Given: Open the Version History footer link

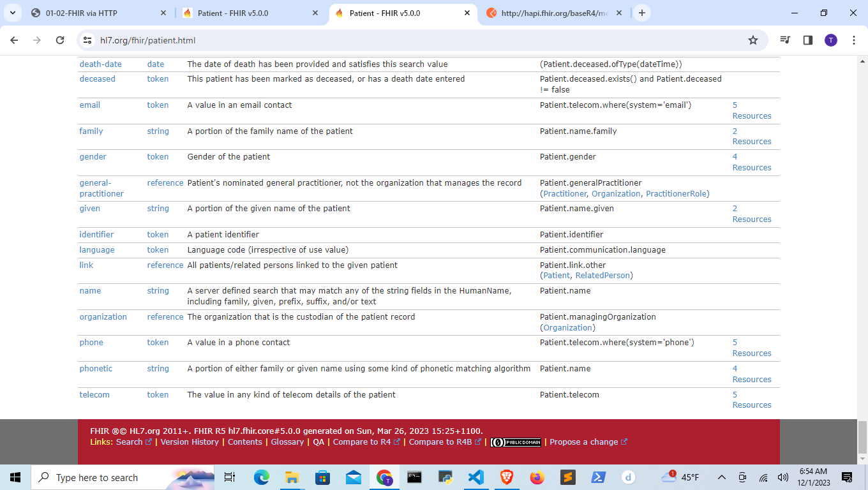Looking at the screenshot, I should pyautogui.click(x=190, y=442).
